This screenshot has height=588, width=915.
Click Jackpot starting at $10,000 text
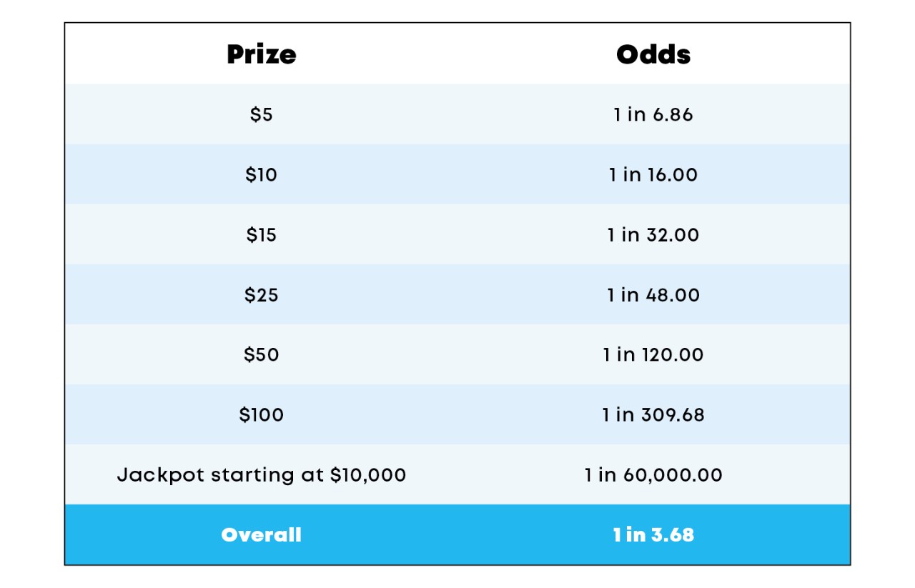[261, 474]
